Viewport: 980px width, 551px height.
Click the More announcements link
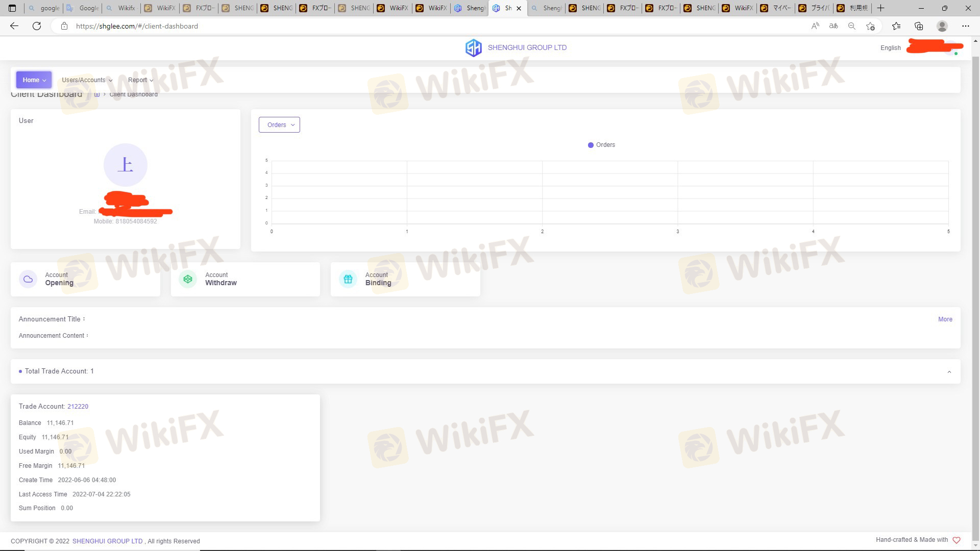(x=945, y=319)
